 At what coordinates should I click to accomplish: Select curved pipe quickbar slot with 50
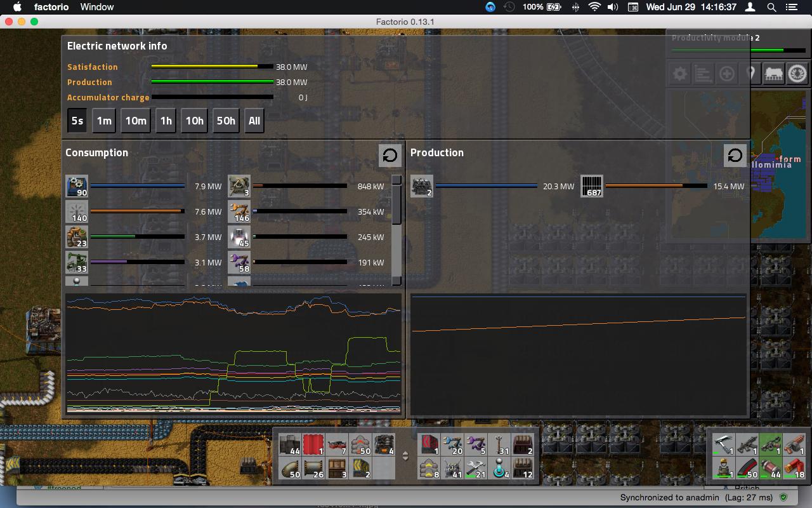click(290, 468)
